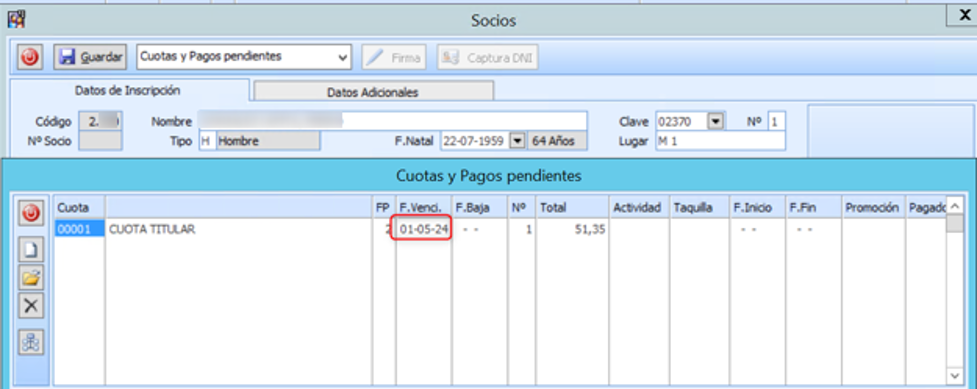Open the F.Natal date picker arrow

coord(517,141)
